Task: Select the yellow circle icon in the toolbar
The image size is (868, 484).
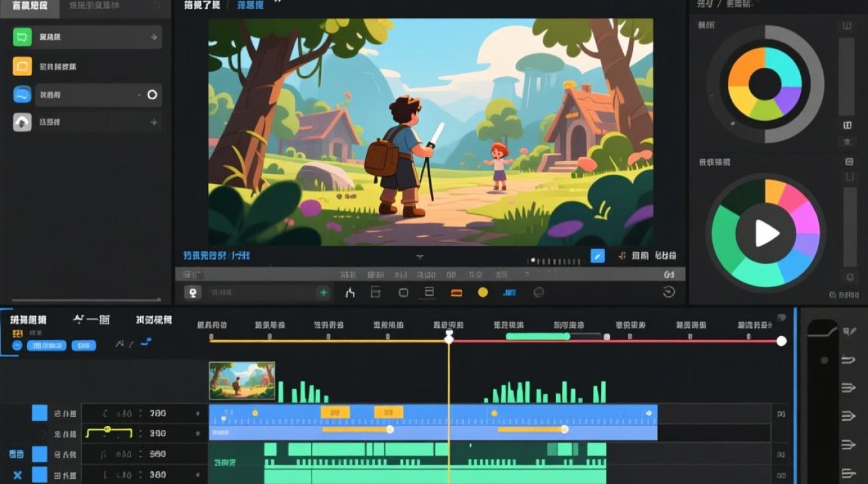Action: [x=482, y=292]
